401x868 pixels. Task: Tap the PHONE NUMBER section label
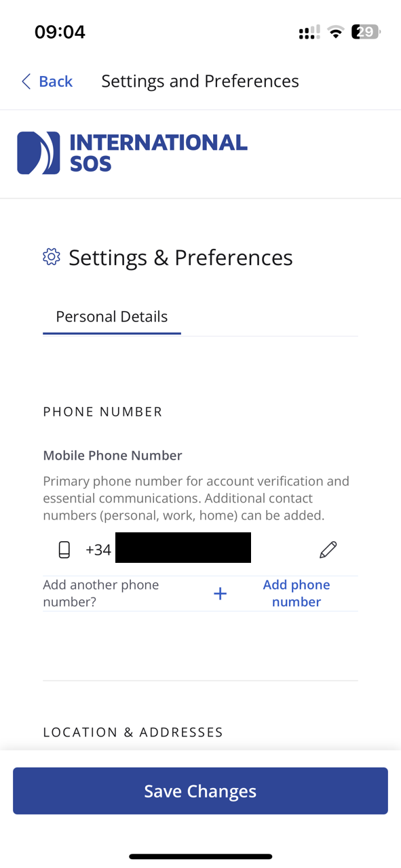[x=102, y=412]
